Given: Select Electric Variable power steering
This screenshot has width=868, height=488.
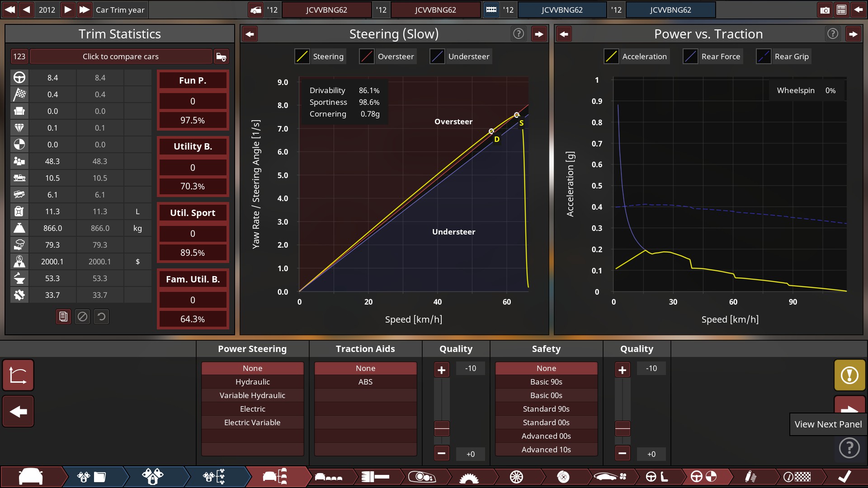Looking at the screenshot, I should (x=252, y=422).
